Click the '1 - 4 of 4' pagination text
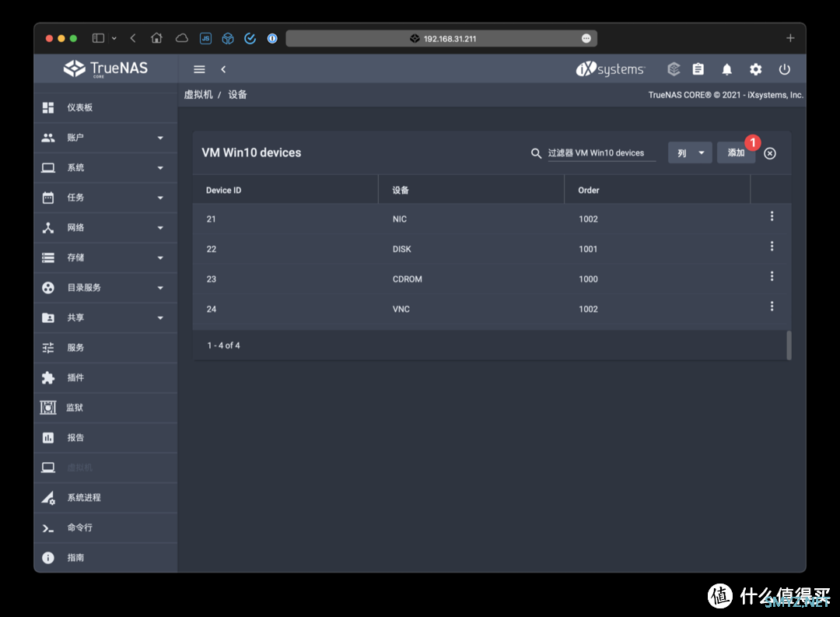840x617 pixels. tap(223, 345)
